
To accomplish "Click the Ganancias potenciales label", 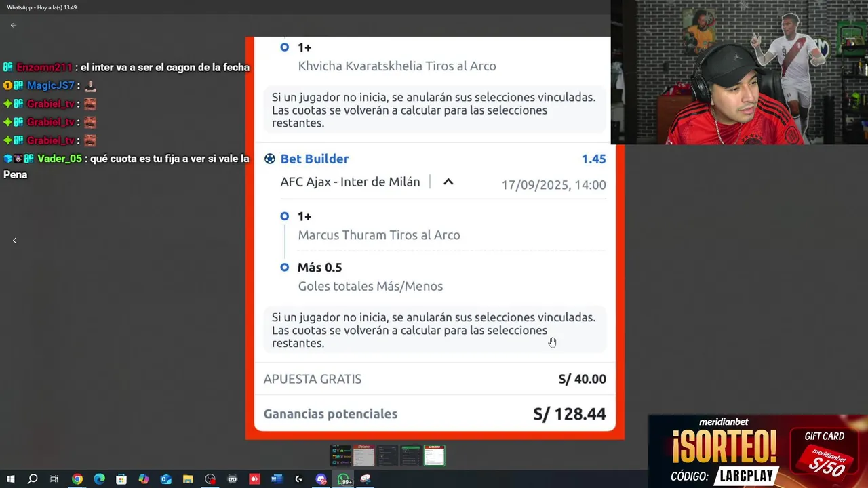I will pos(330,413).
